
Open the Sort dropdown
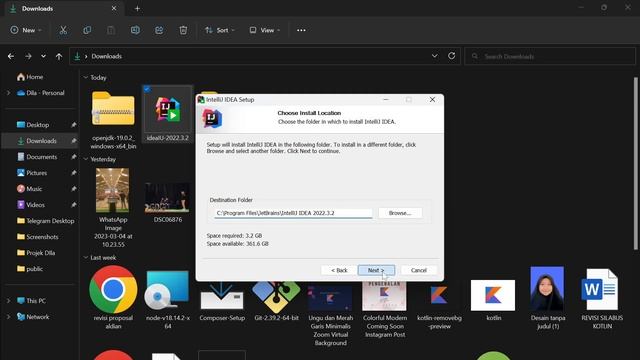click(x=220, y=30)
